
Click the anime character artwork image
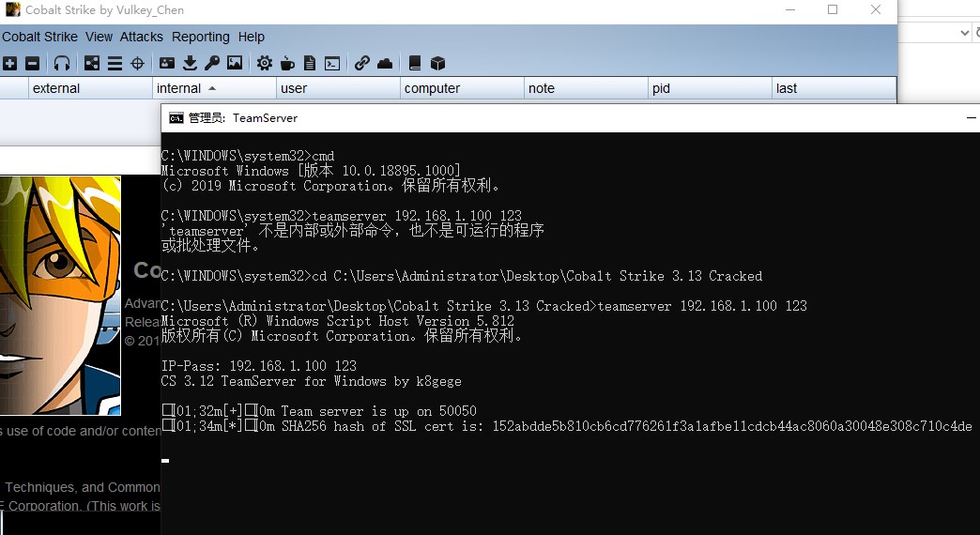[60, 295]
